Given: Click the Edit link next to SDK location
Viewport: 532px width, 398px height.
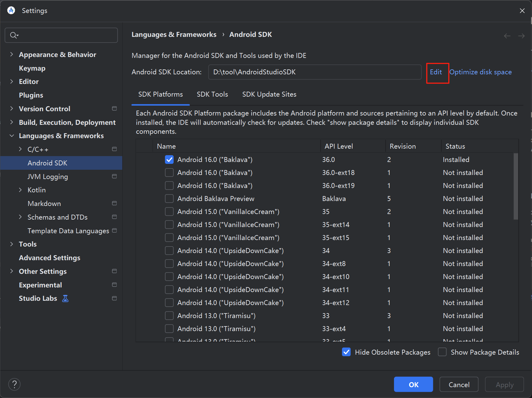Looking at the screenshot, I should pos(436,72).
